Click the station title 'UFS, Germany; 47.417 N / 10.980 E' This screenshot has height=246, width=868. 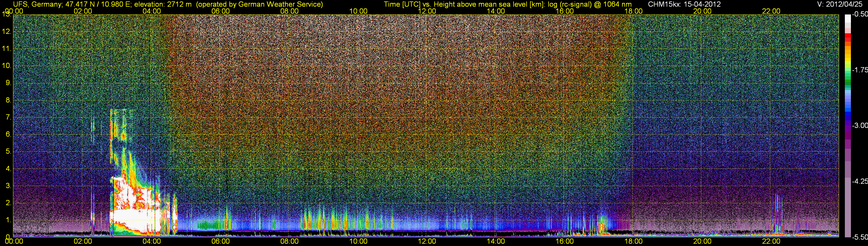click(x=72, y=4)
